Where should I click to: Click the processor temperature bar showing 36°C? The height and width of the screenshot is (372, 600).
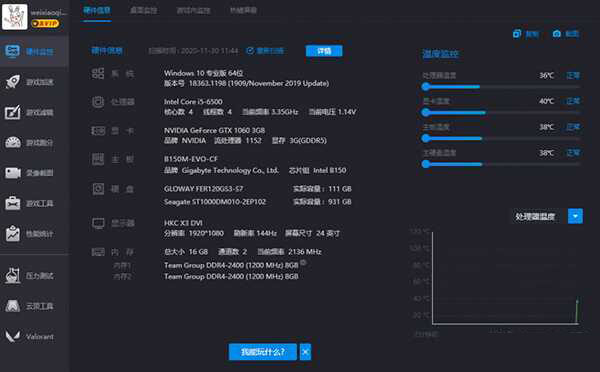pyautogui.click(x=501, y=87)
